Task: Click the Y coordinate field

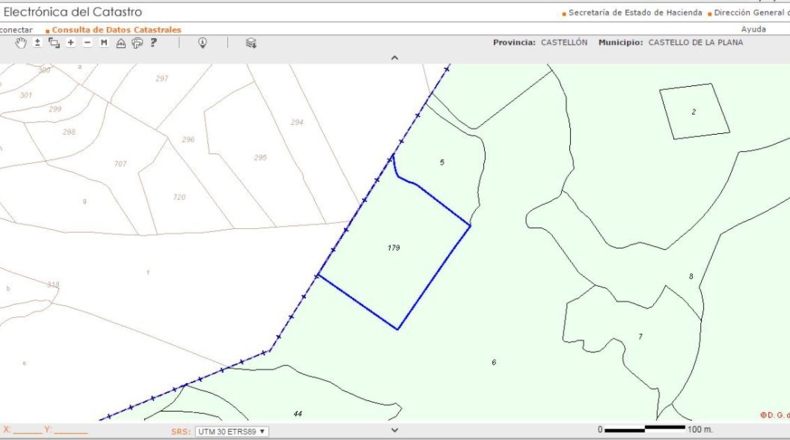Action: coord(71,430)
